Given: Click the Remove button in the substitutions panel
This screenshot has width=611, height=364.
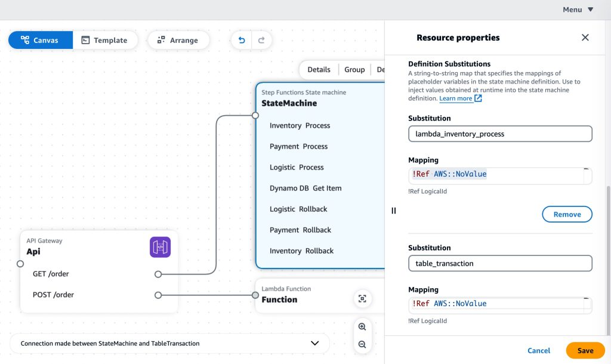Looking at the screenshot, I should [x=567, y=214].
